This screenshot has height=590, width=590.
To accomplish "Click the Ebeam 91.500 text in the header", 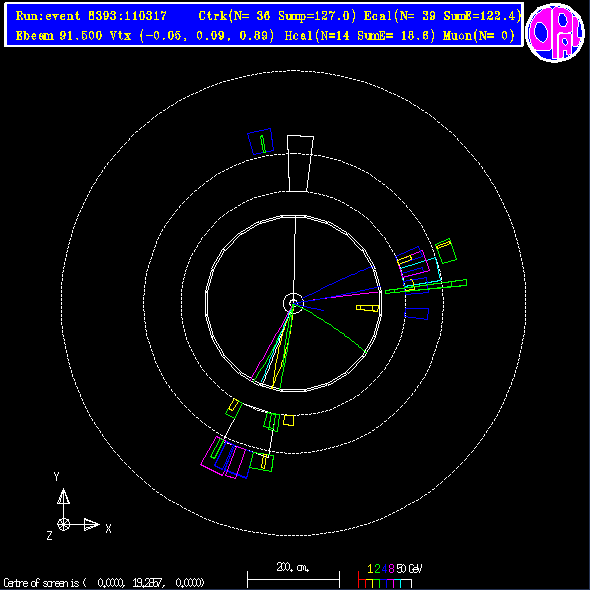I will click(59, 36).
